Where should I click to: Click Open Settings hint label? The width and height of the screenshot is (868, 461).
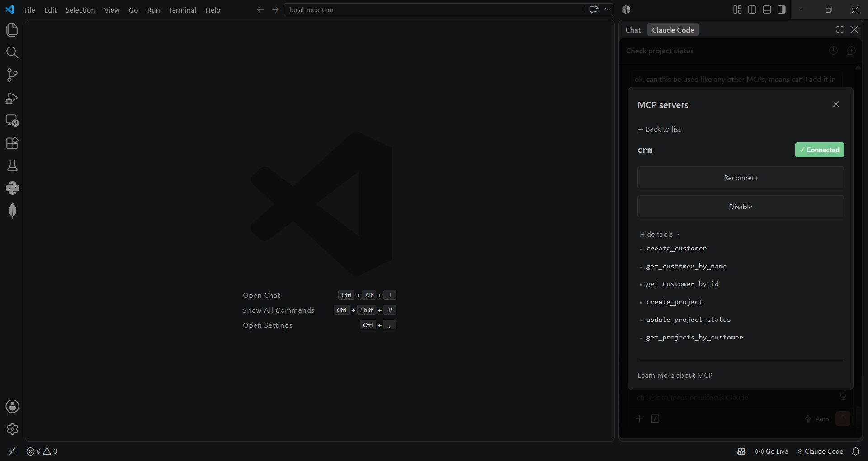[x=268, y=325]
